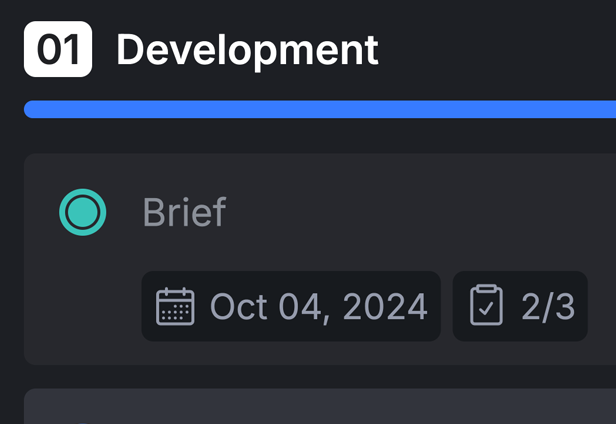Click the calendar icon beside the date
The image size is (616, 424).
click(175, 306)
